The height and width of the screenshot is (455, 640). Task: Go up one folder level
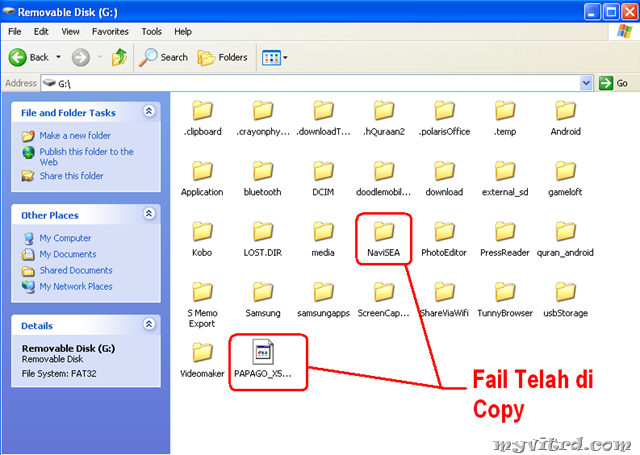119,57
